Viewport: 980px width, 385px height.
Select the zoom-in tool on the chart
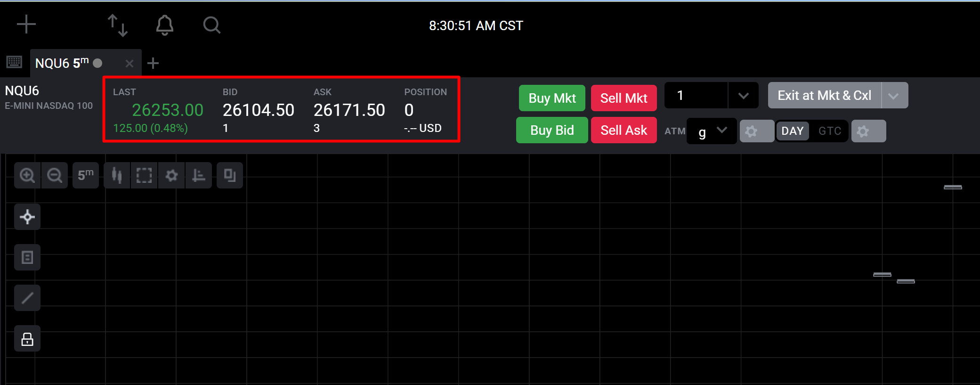[27, 175]
